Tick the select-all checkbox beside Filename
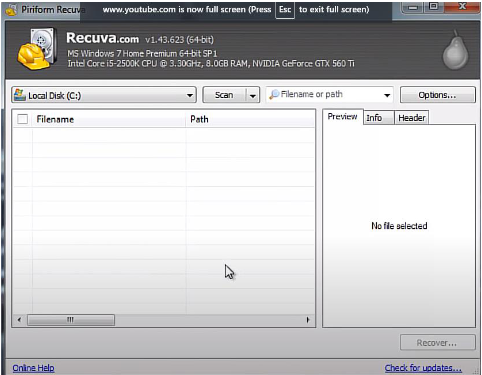Viewport: 482px width, 375px height. coord(22,119)
